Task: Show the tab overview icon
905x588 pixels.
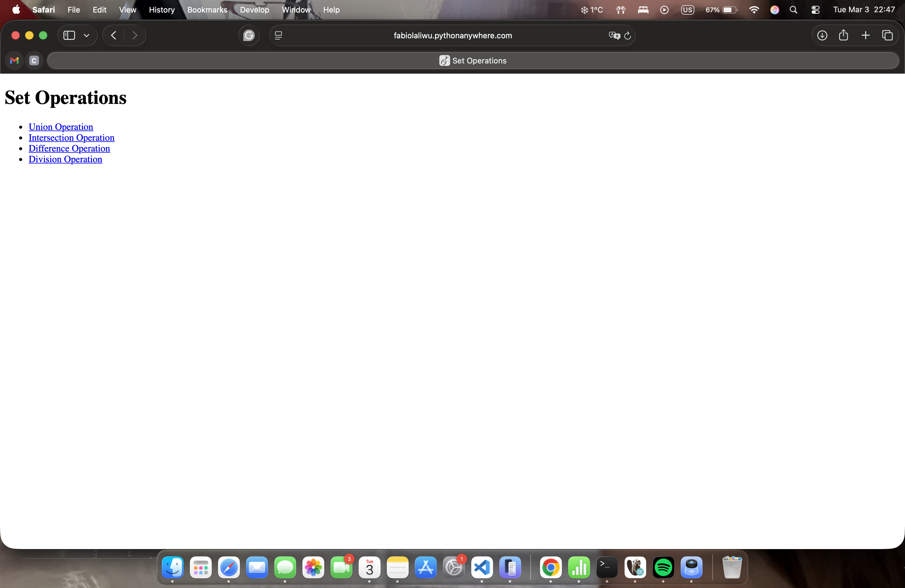Action: pyautogui.click(x=887, y=35)
